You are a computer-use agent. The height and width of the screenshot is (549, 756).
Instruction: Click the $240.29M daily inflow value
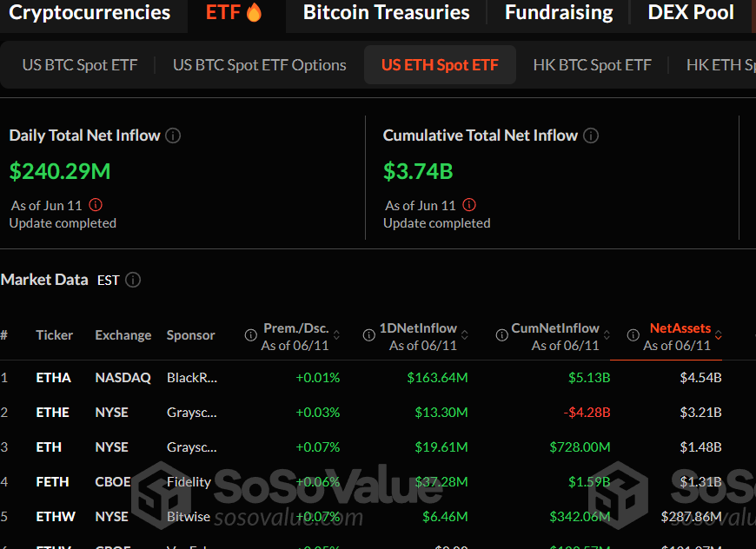(x=60, y=171)
